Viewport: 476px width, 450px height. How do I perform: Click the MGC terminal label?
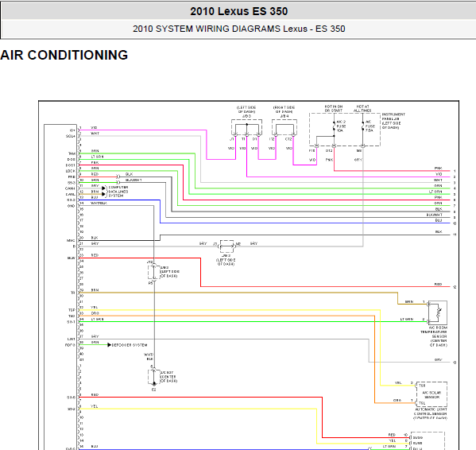tap(71, 240)
